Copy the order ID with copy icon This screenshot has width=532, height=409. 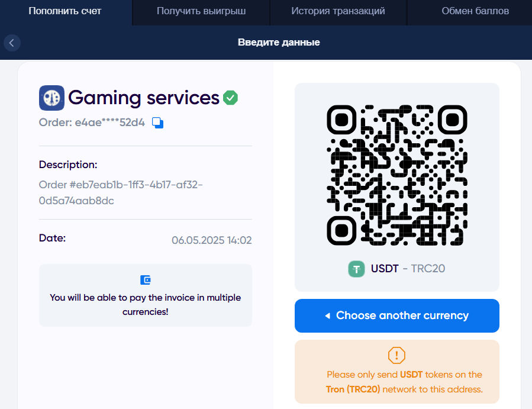[x=157, y=123]
